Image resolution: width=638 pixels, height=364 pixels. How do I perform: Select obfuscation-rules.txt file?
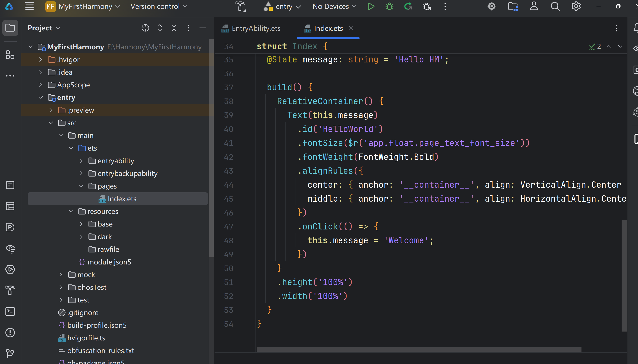tap(96, 351)
